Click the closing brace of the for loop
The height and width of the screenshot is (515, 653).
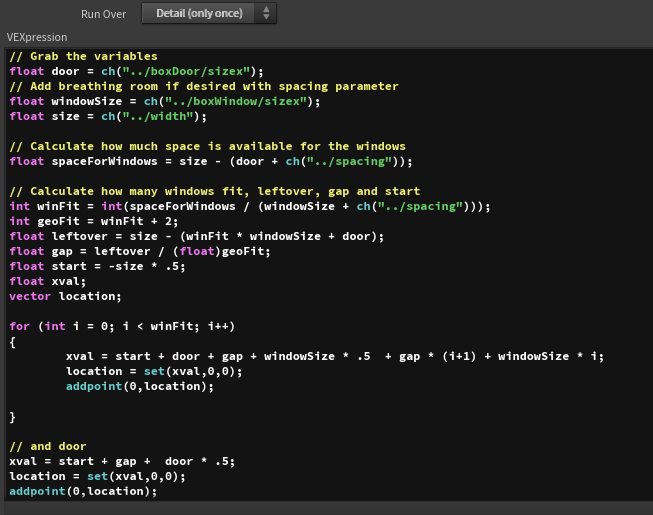[13, 416]
